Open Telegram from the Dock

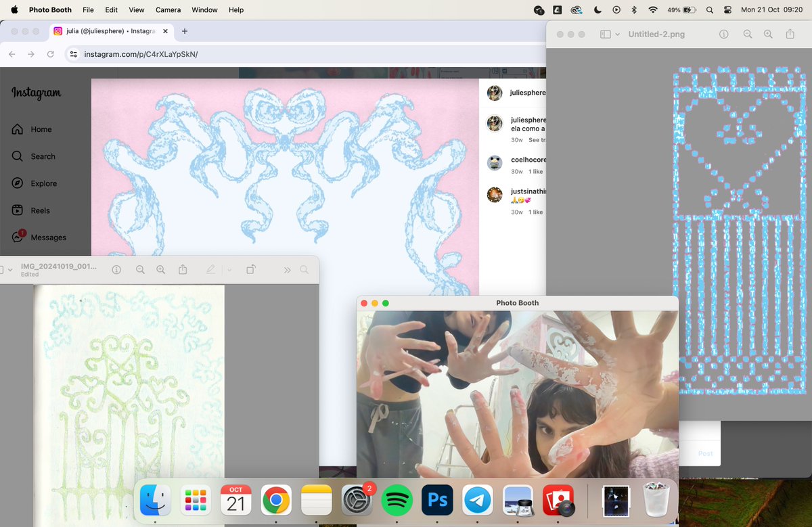478,501
